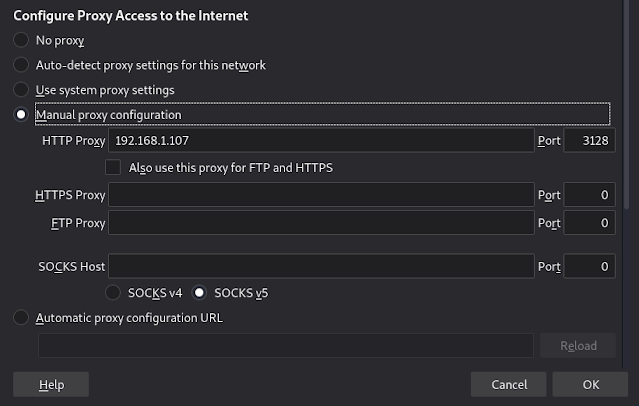Choose Auto-detect proxy settings for this network
Screen dimensions: 639x406
click(21, 65)
